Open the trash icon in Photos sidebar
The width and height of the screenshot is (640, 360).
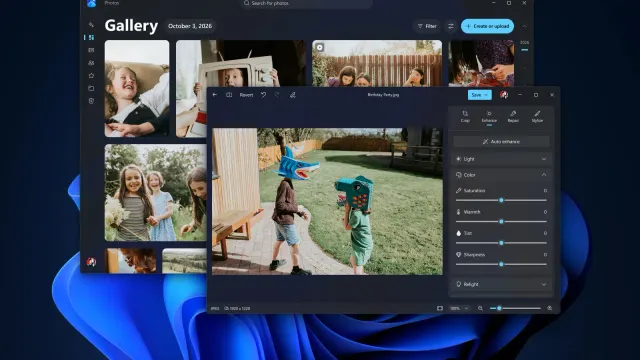(91, 101)
